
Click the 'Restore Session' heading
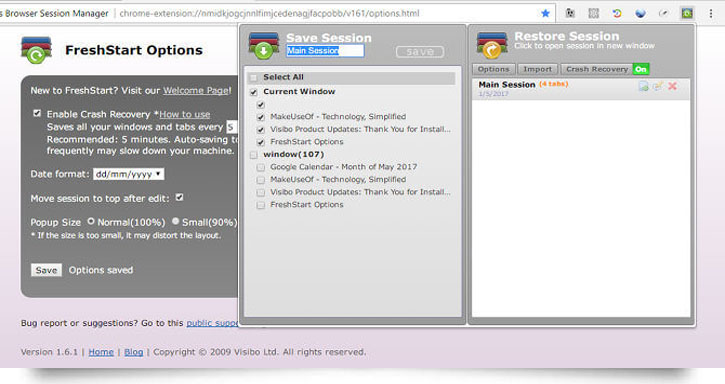[x=566, y=36]
